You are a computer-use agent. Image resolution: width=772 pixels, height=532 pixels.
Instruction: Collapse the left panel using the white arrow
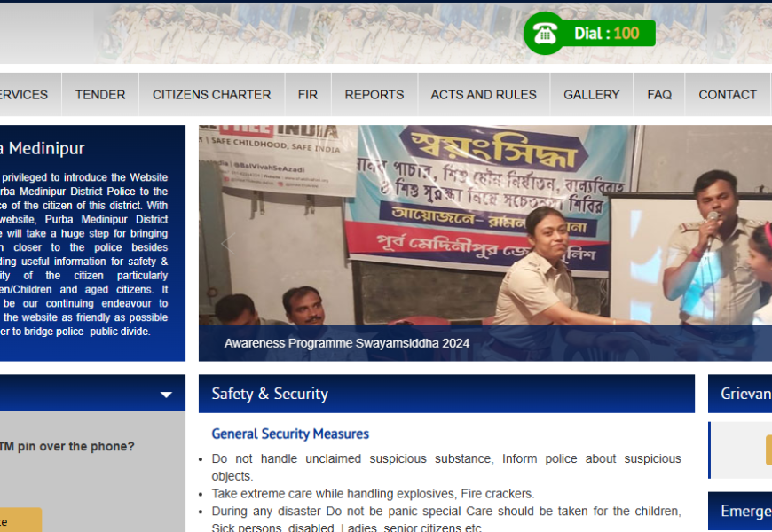click(x=166, y=395)
